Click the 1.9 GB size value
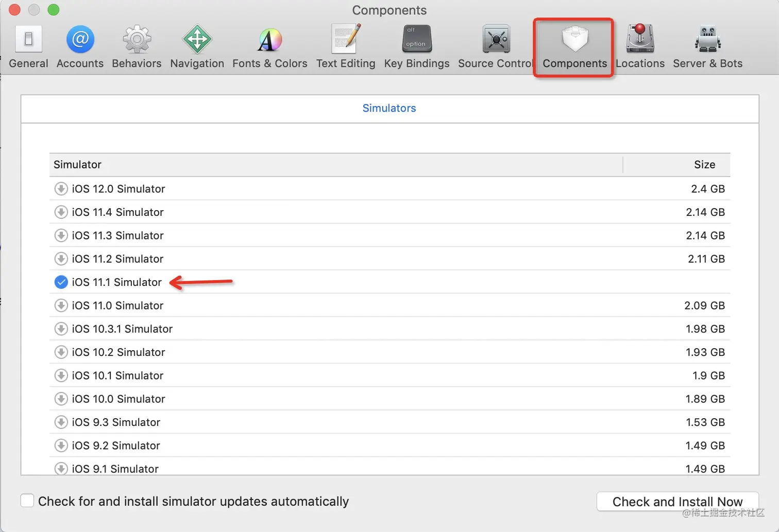779x532 pixels. 708,375
